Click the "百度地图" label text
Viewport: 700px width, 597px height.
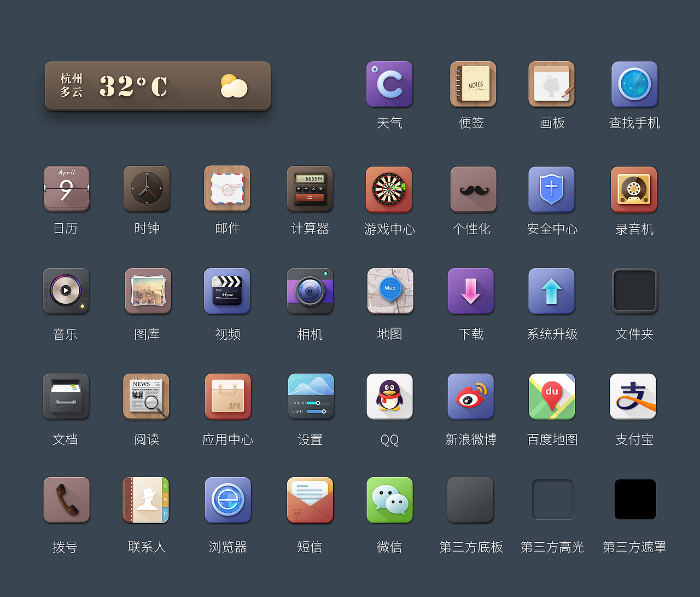click(552, 439)
